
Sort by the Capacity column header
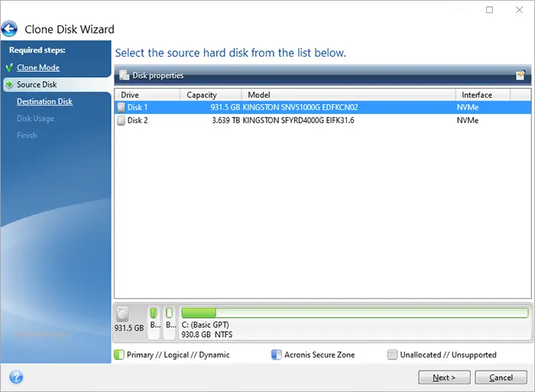[x=211, y=95]
